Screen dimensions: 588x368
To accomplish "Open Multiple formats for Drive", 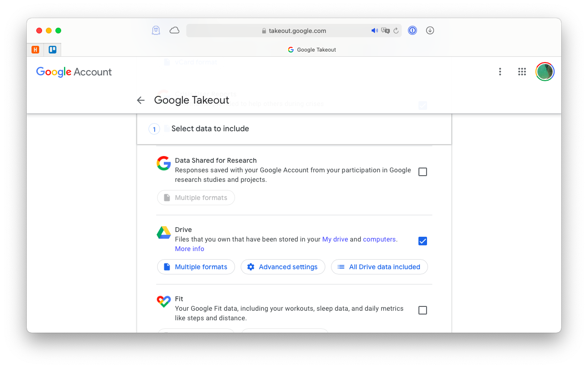I will (196, 267).
